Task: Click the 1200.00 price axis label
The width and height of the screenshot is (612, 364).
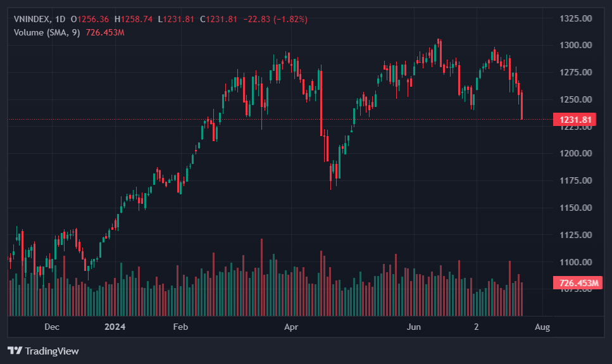Action: (576, 154)
